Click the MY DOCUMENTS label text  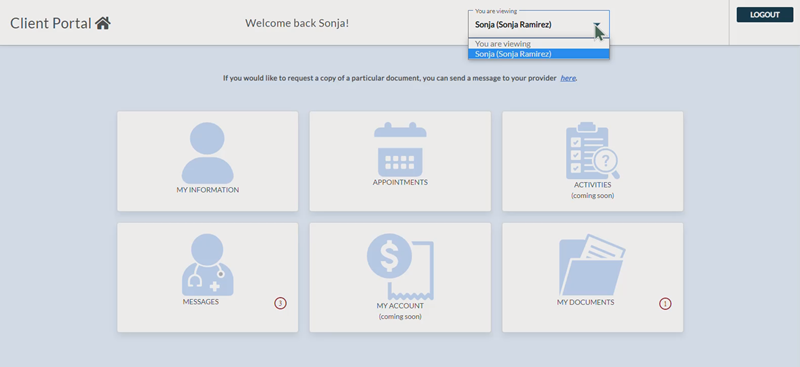[585, 302]
